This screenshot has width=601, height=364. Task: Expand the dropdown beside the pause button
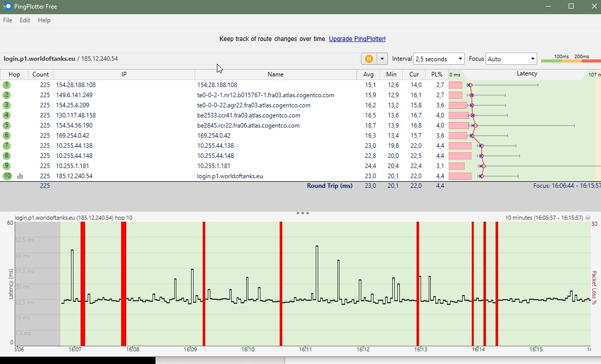(x=382, y=59)
